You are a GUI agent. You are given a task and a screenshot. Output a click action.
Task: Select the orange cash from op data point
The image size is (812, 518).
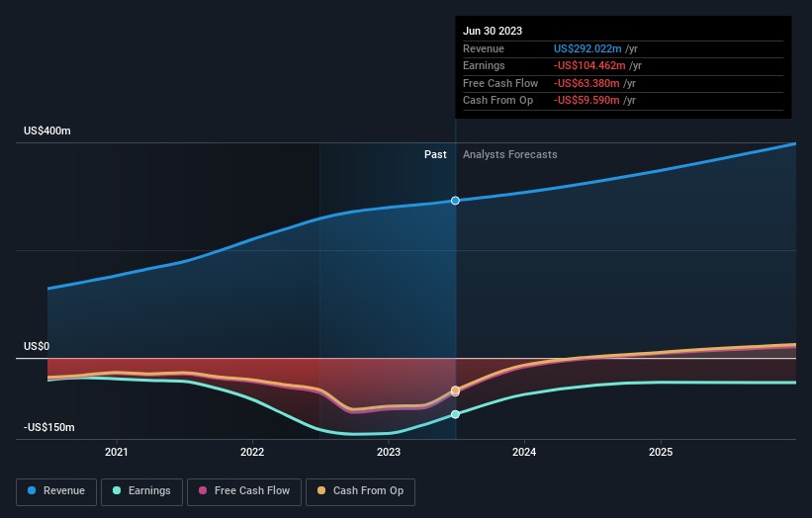pos(455,390)
